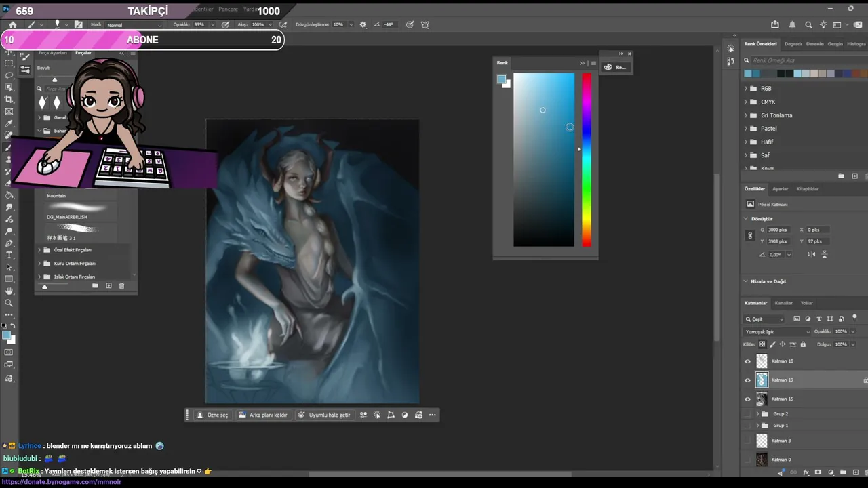
Task: Create new swatch in Renk Örnekleri panel
Action: 854,176
